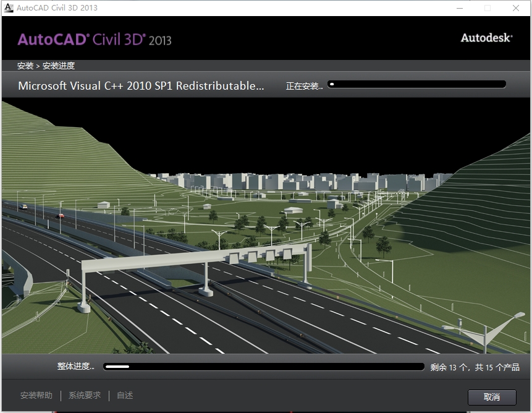This screenshot has width=532, height=413.
Task: Click the 整体进度 label
Action: pyautogui.click(x=75, y=367)
